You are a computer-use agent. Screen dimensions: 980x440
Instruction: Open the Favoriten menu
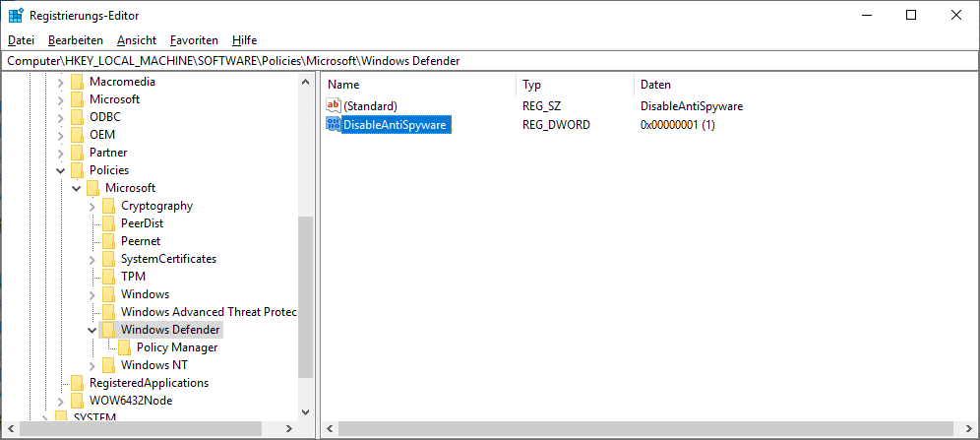coord(194,40)
